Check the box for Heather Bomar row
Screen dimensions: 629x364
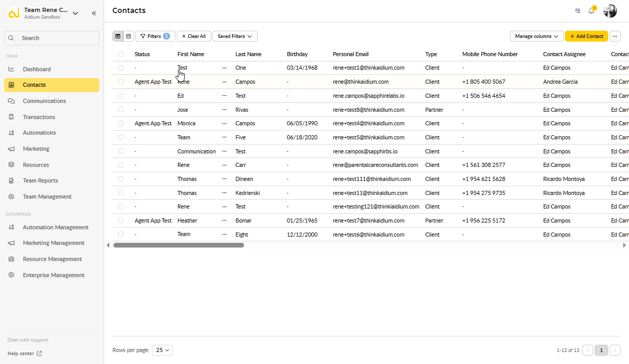point(121,220)
